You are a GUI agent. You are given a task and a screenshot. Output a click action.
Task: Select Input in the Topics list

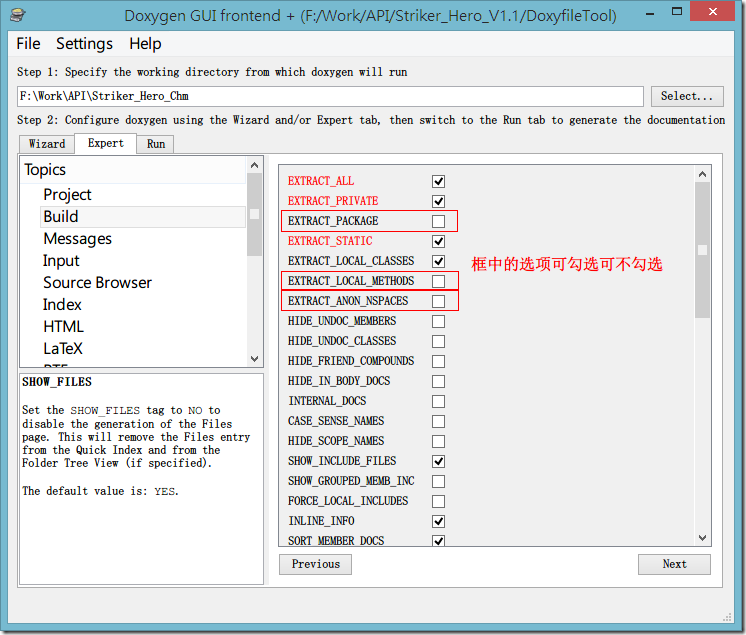coord(61,261)
